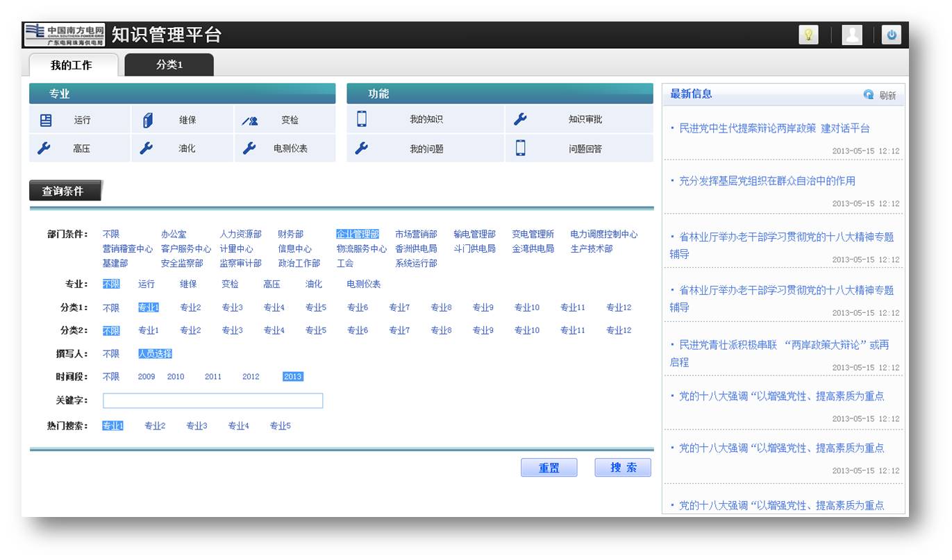This screenshot has width=952, height=560.
Task: Select 输电管理部 department filter
Action: point(475,235)
